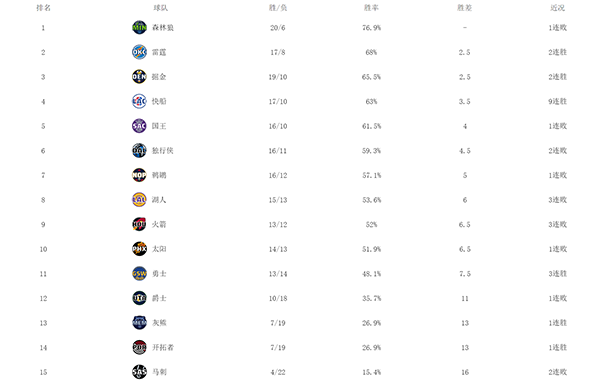
Task: Click the 开拓者 team name
Action: 163,348
